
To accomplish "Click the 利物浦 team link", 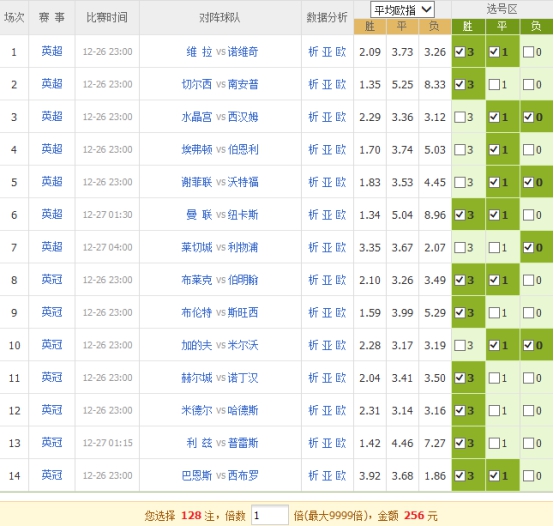I will coord(243,247).
